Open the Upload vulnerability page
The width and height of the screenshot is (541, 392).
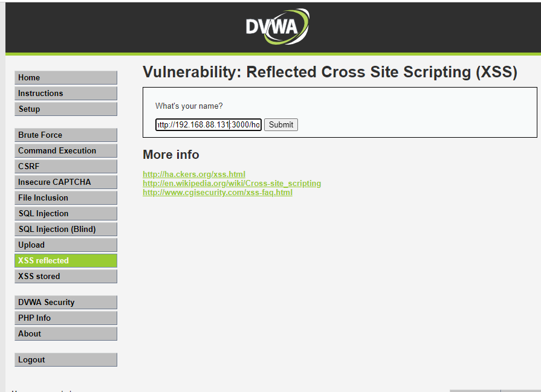point(65,245)
